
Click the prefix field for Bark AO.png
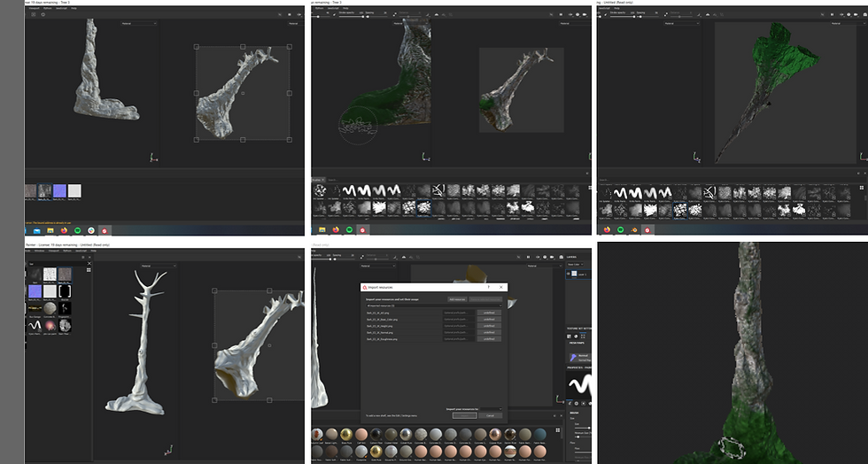click(x=459, y=313)
